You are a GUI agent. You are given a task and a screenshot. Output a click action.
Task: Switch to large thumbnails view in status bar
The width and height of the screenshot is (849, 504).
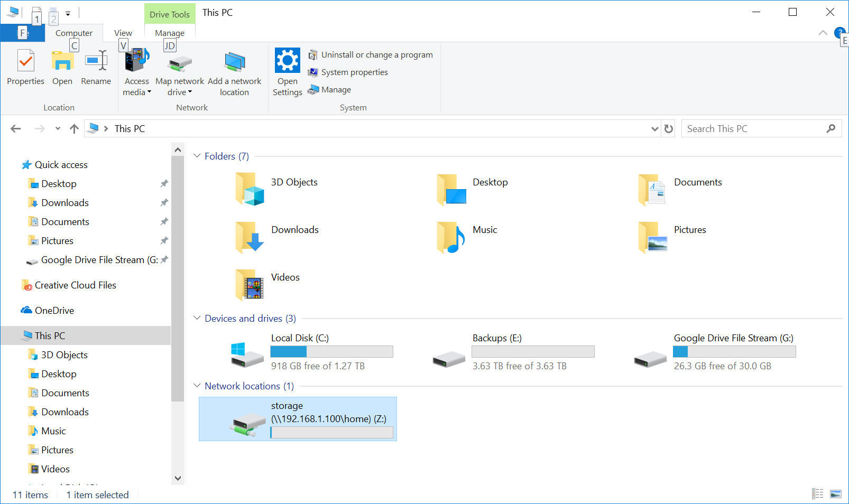pyautogui.click(x=835, y=494)
